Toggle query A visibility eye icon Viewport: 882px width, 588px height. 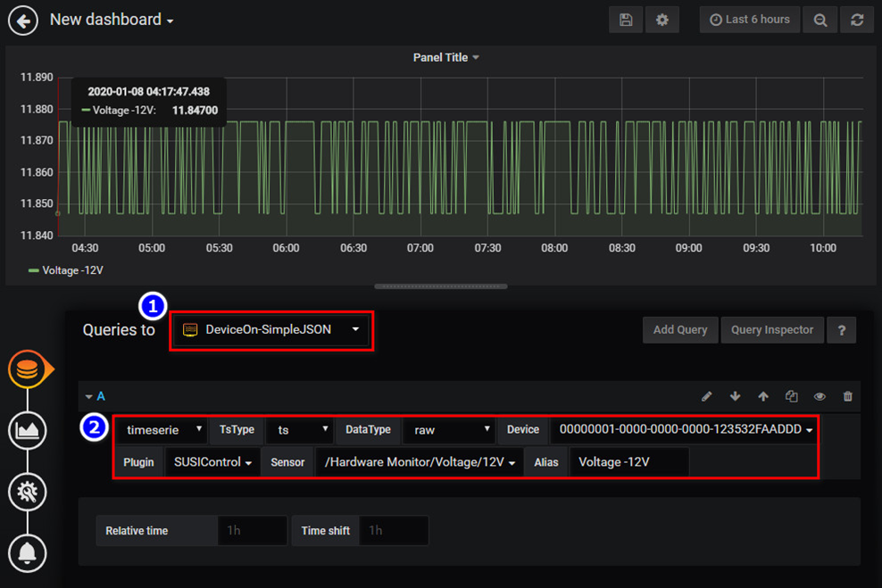pyautogui.click(x=820, y=396)
